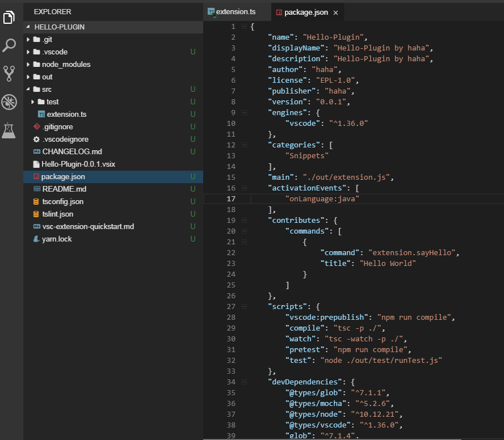Fold the contributes section at line 19

pyautogui.click(x=243, y=220)
